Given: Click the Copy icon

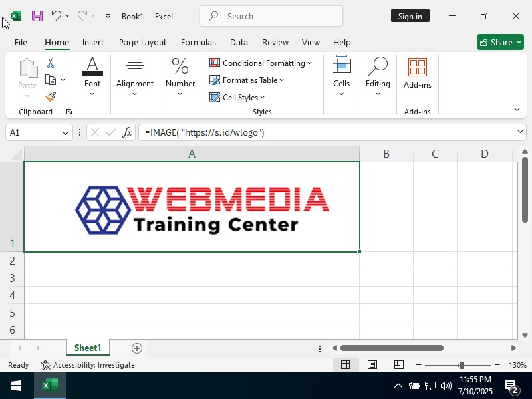Looking at the screenshot, I should tap(51, 80).
